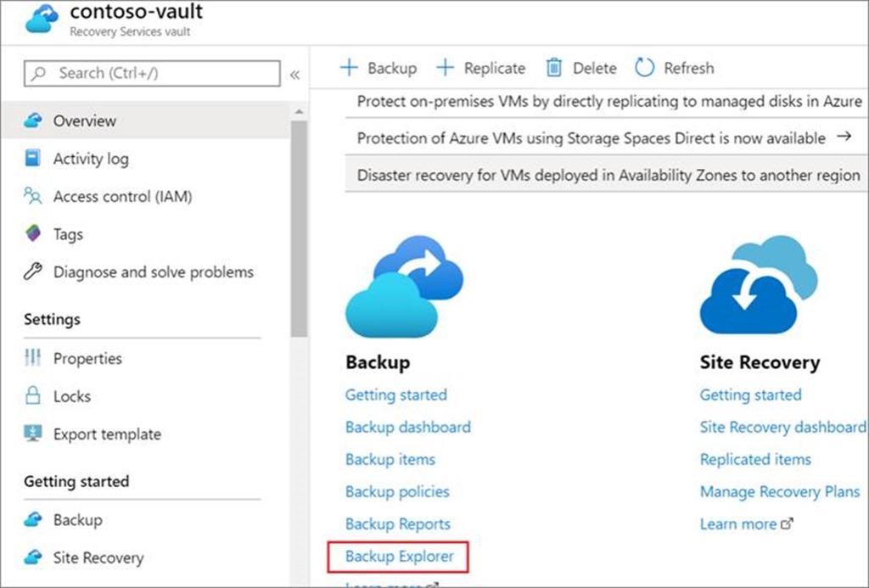Click the bold Backup heading
This screenshot has height=588, width=869.
[x=378, y=362]
